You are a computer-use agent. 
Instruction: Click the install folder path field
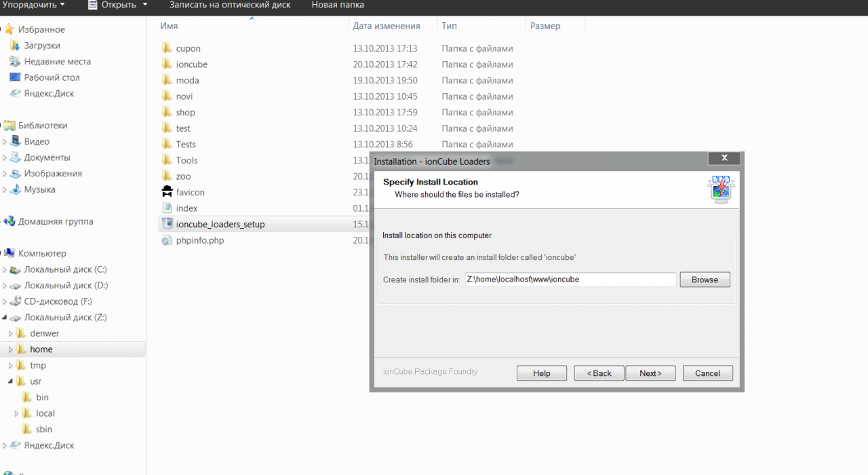[x=570, y=279]
